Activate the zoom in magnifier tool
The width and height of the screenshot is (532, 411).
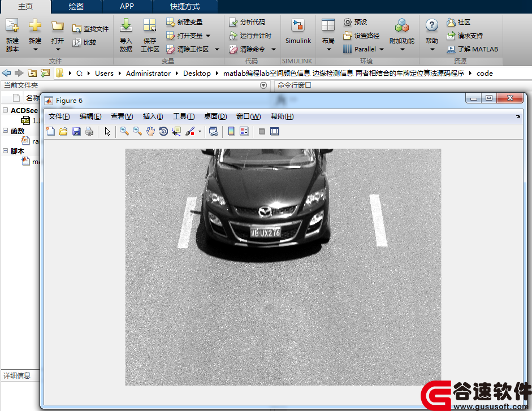(124, 131)
